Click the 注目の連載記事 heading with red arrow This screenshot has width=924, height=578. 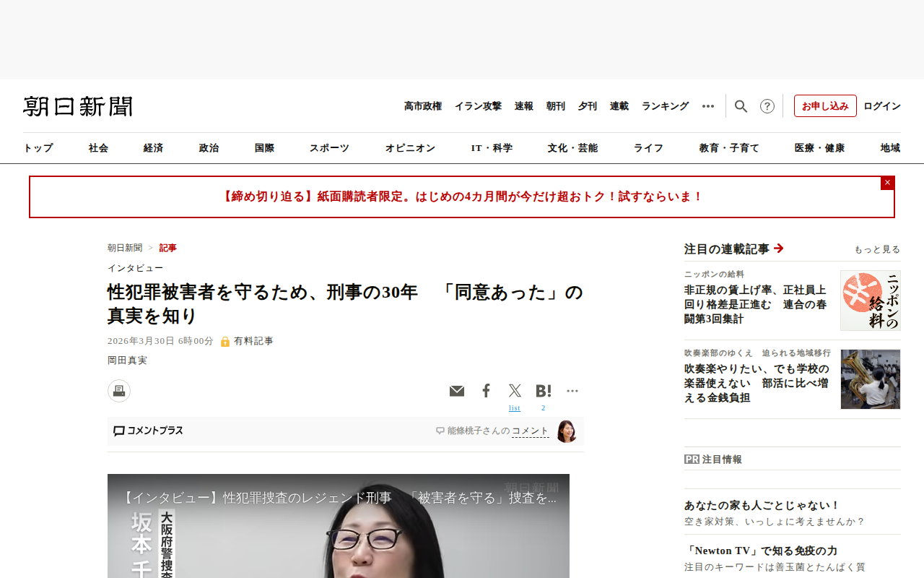[x=734, y=249]
